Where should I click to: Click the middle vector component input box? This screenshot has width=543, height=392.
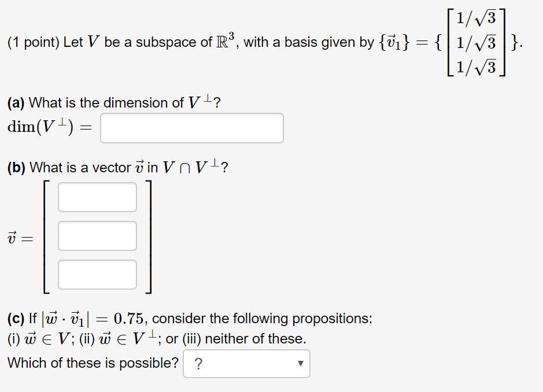97,236
